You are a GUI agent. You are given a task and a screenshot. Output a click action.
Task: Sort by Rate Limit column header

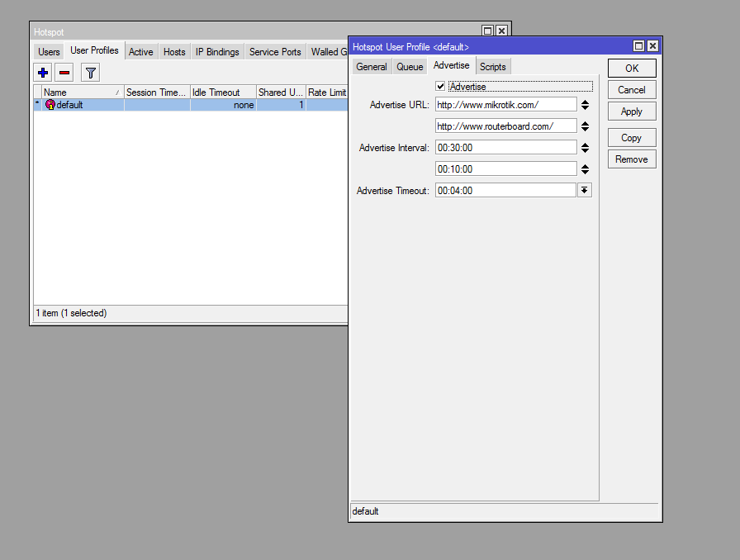pos(327,92)
